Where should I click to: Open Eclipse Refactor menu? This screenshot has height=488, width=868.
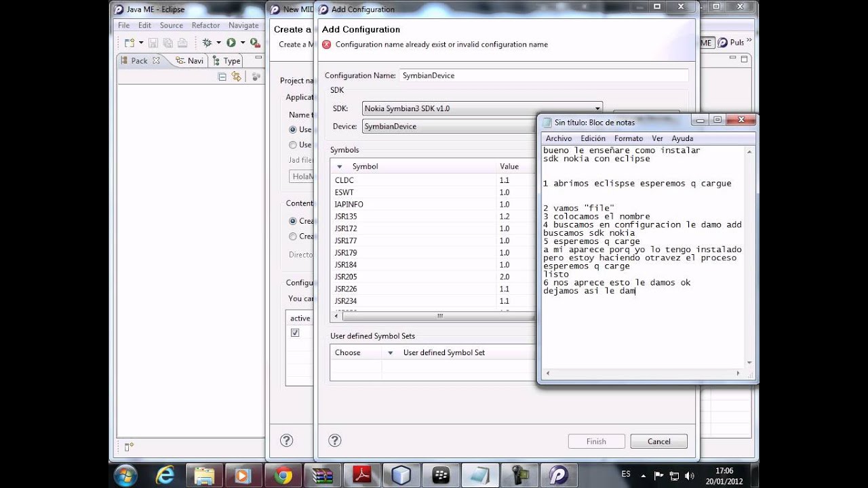[x=205, y=25]
